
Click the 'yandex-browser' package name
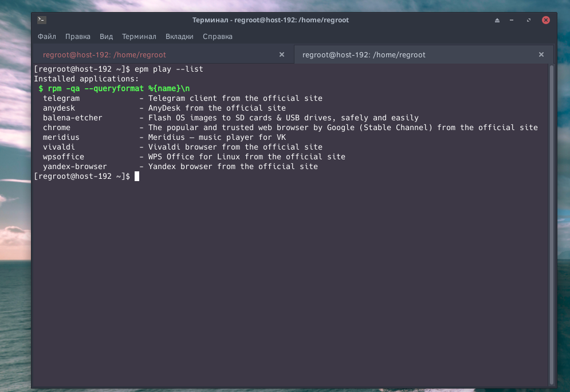click(x=75, y=167)
